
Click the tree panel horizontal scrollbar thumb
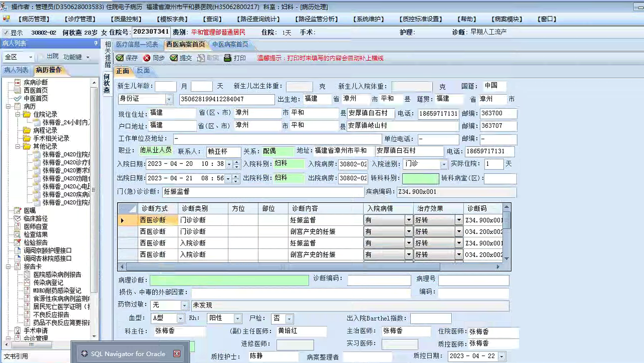coord(31,345)
